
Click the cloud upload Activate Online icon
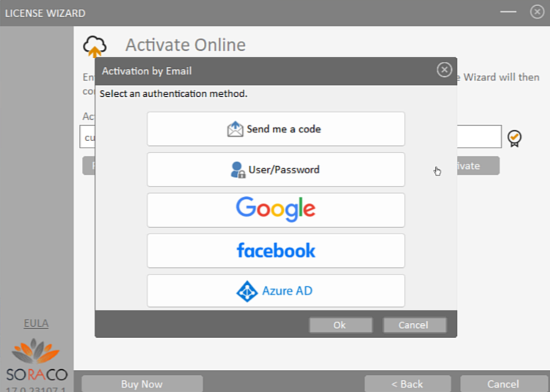point(94,44)
